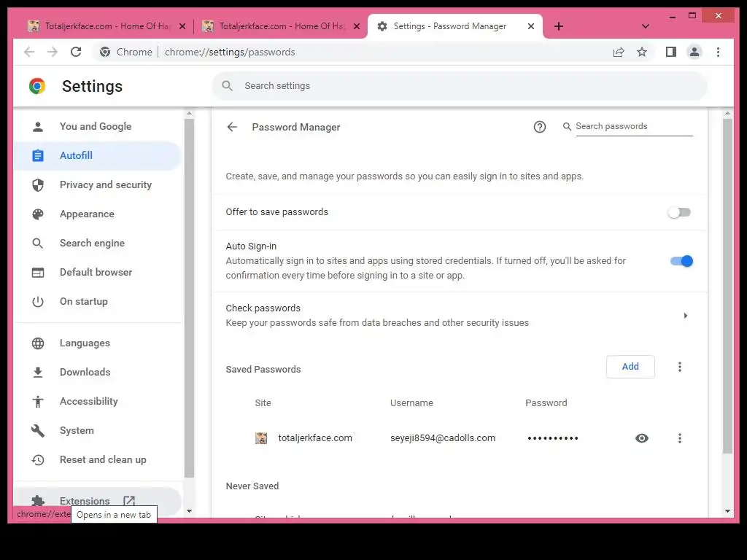Open the profile avatar icon
The height and width of the screenshot is (560, 747).
[694, 52]
